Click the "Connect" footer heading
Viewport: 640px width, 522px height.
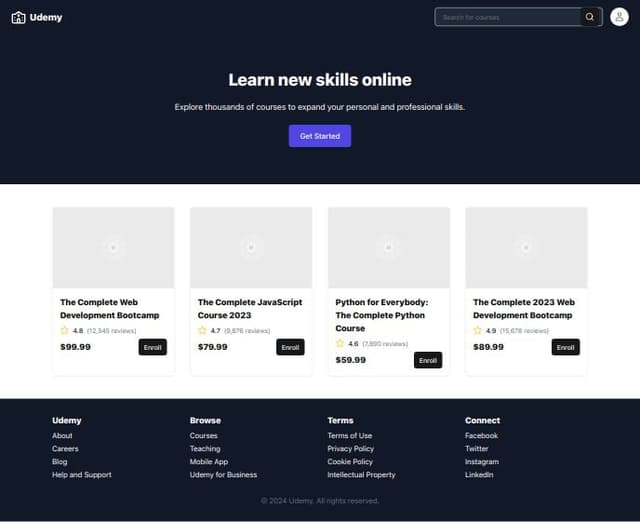pyautogui.click(x=482, y=420)
